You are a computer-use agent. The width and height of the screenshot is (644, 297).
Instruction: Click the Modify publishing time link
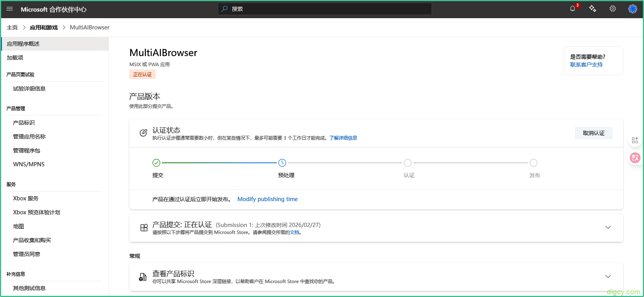click(268, 199)
